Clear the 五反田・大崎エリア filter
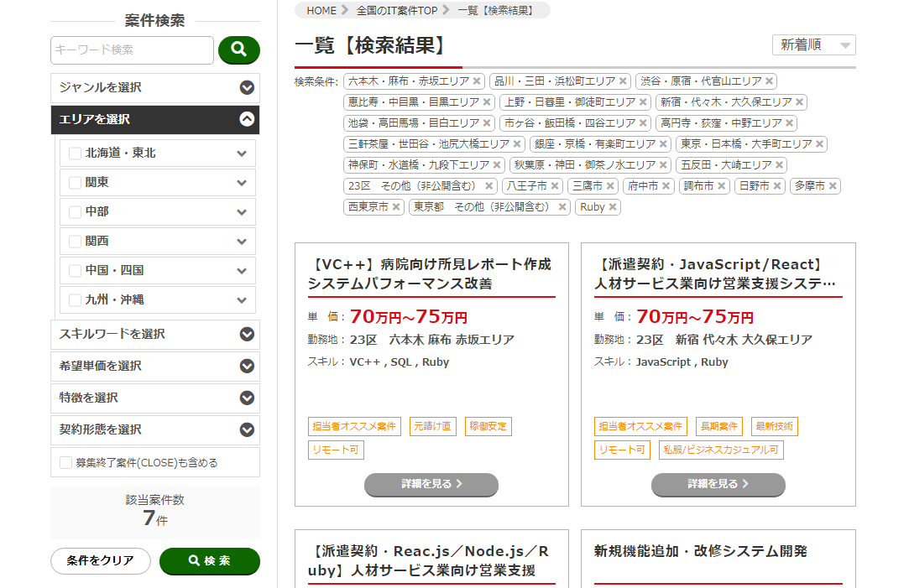 (779, 165)
